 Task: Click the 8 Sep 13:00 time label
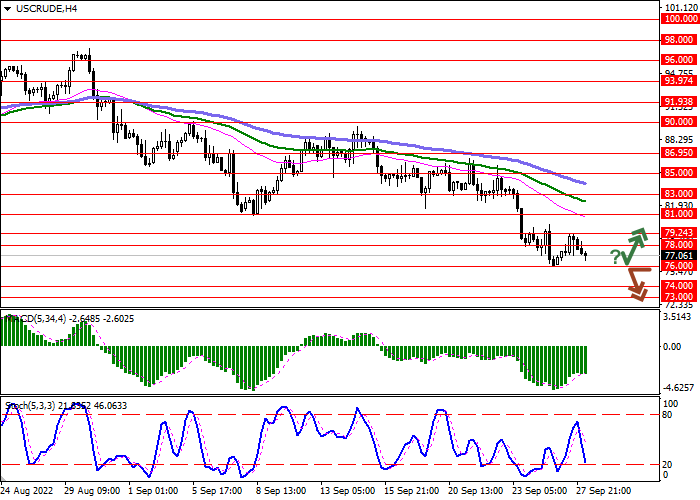coord(280,492)
